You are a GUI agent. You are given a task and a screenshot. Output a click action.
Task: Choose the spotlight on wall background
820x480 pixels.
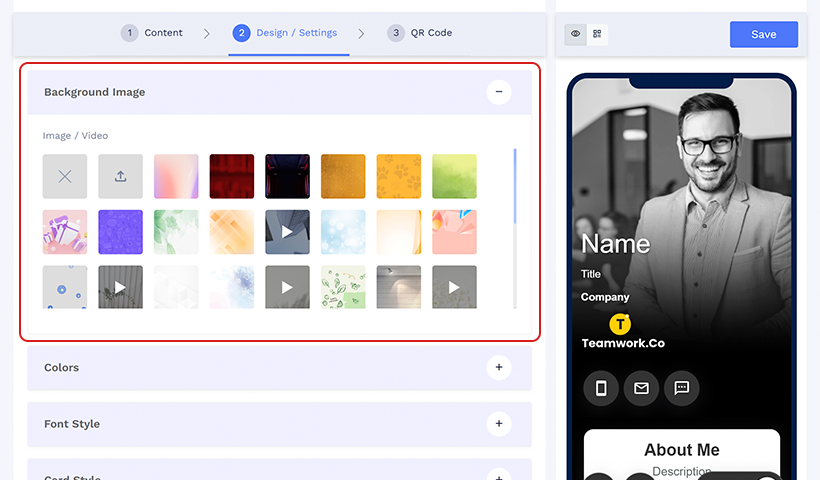[x=398, y=287]
